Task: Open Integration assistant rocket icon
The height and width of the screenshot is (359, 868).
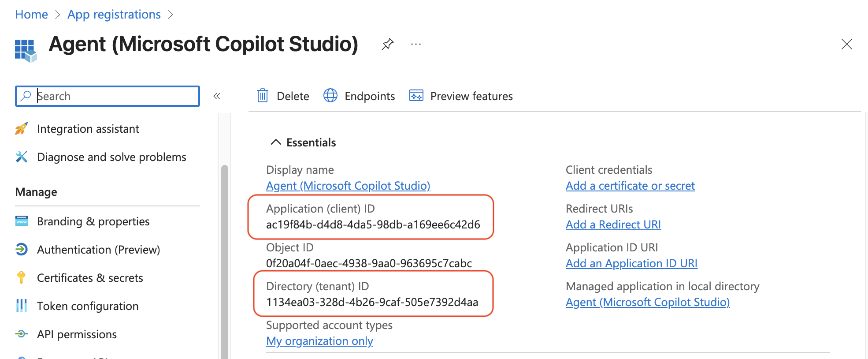Action: pyautogui.click(x=21, y=129)
